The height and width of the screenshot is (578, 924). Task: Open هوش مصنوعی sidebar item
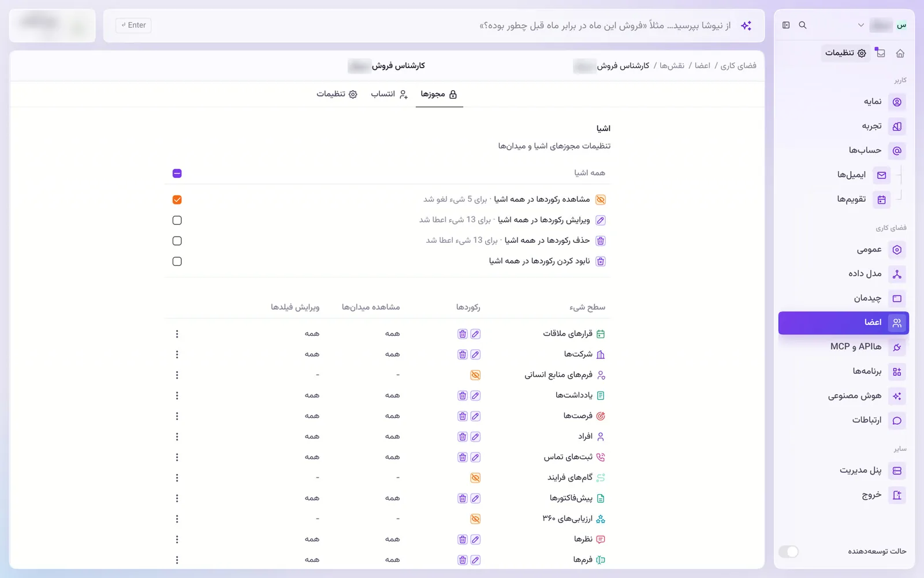843,396
